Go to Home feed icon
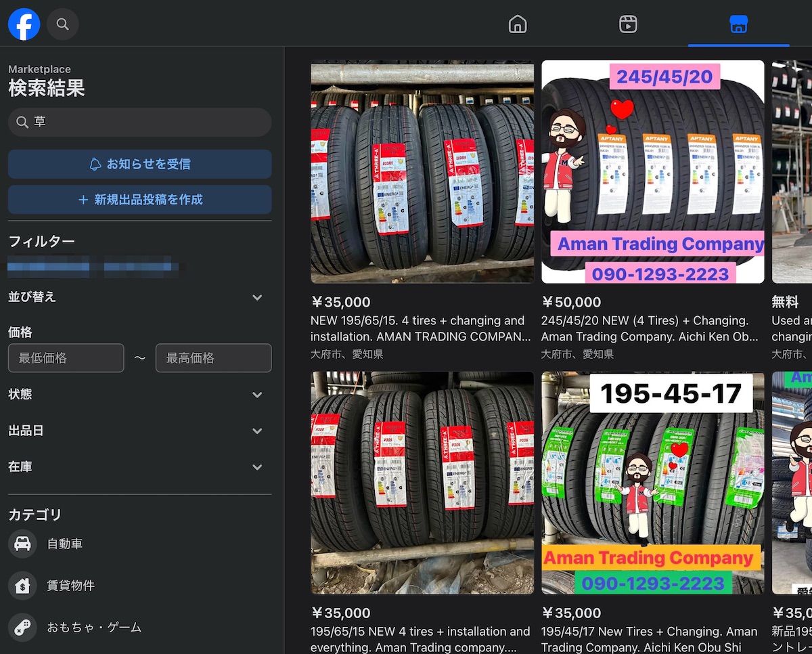The width and height of the screenshot is (812, 654). pyautogui.click(x=518, y=24)
